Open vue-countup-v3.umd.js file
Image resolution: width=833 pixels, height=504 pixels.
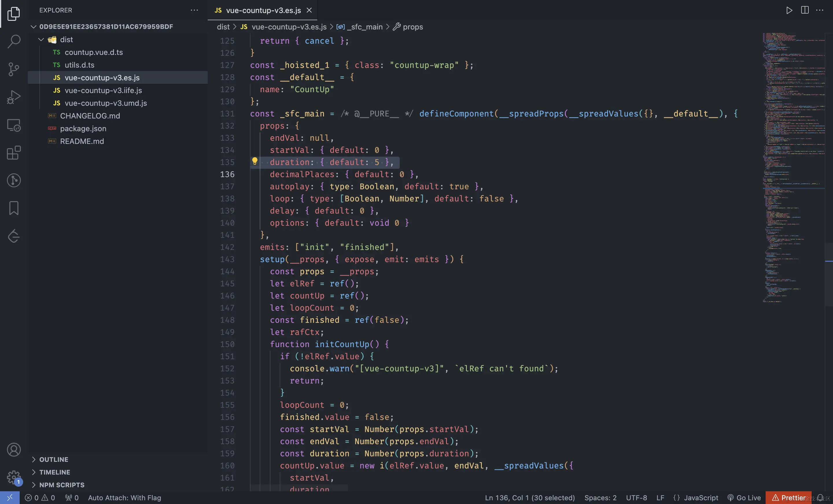106,103
